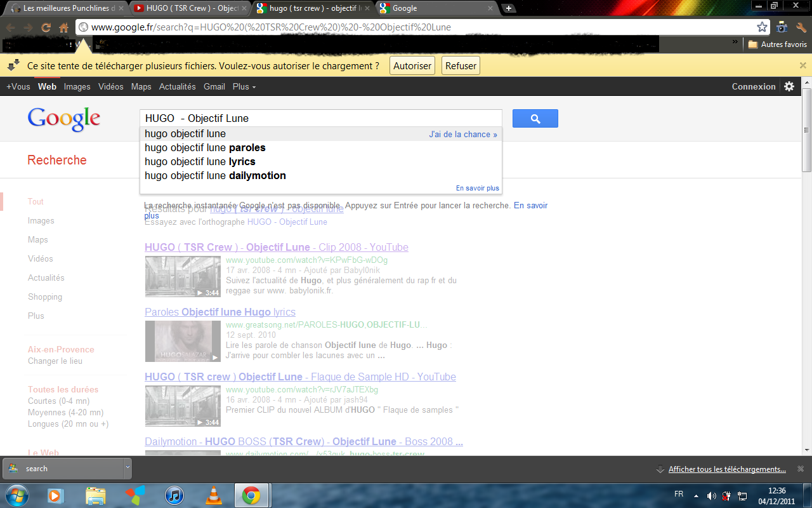Dismiss the multiple download warning bar
812x508 pixels.
point(802,65)
